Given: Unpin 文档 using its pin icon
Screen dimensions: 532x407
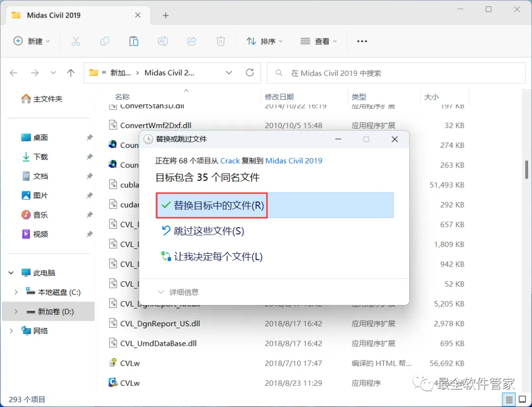Looking at the screenshot, I should click(89, 176).
